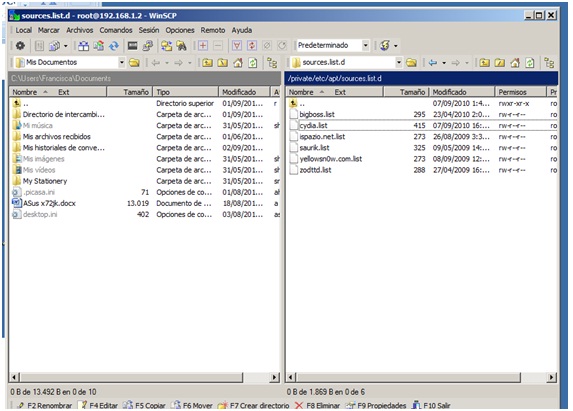This screenshot has width=573, height=411.
Task: Open the Predeterminado transfer settings dropdown
Action: tap(365, 46)
